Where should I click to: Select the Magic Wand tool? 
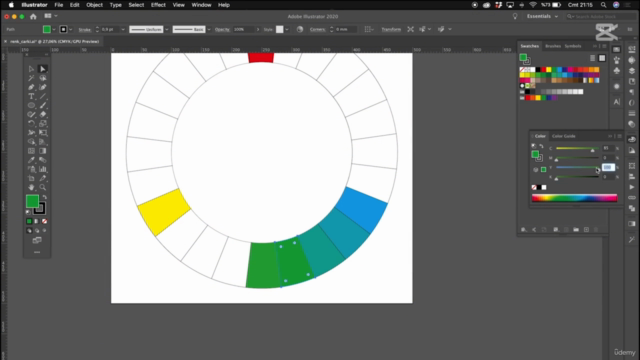[x=31, y=78]
